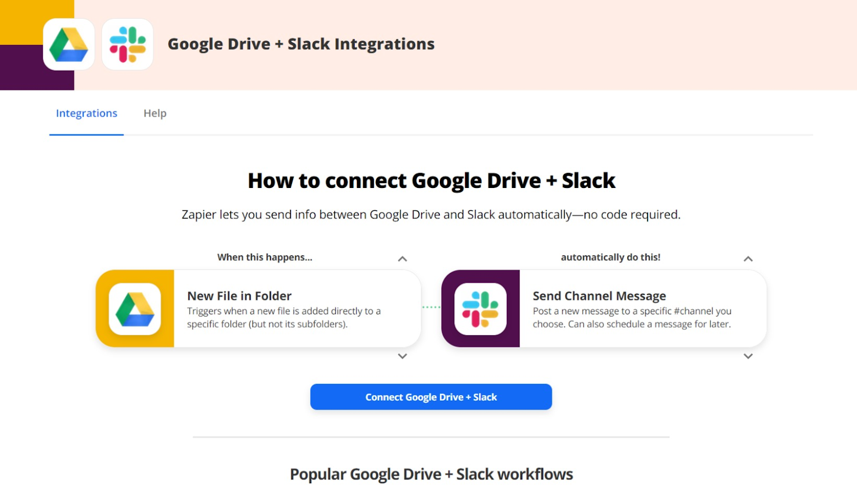The image size is (857, 504).
Task: Click the 'When this happens...' label
Action: click(265, 257)
